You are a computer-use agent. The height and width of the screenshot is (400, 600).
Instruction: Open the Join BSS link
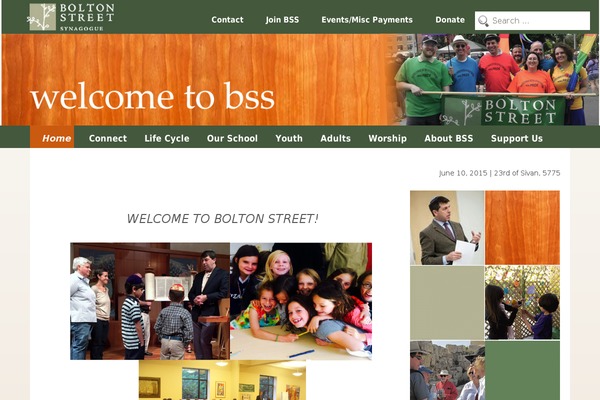coord(282,20)
